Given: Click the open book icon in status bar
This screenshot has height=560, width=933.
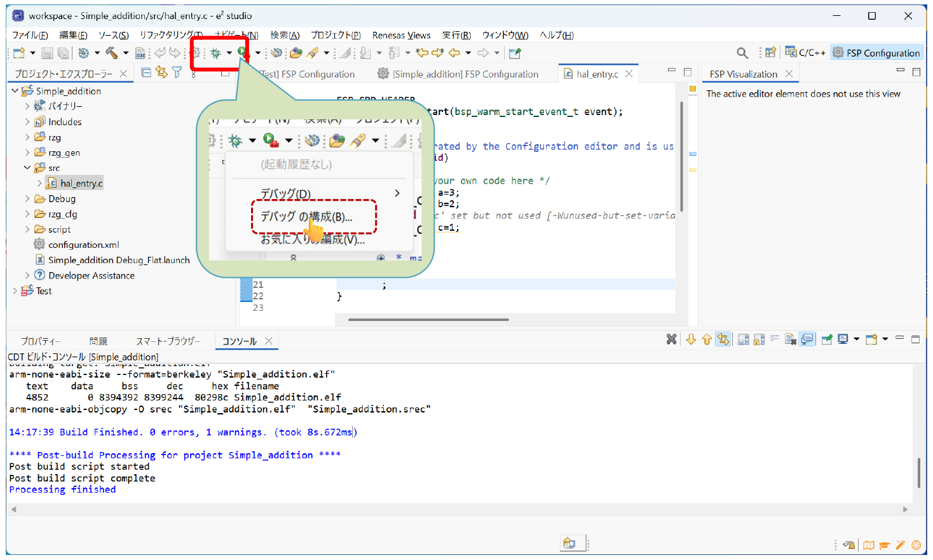Looking at the screenshot, I should pos(868,545).
